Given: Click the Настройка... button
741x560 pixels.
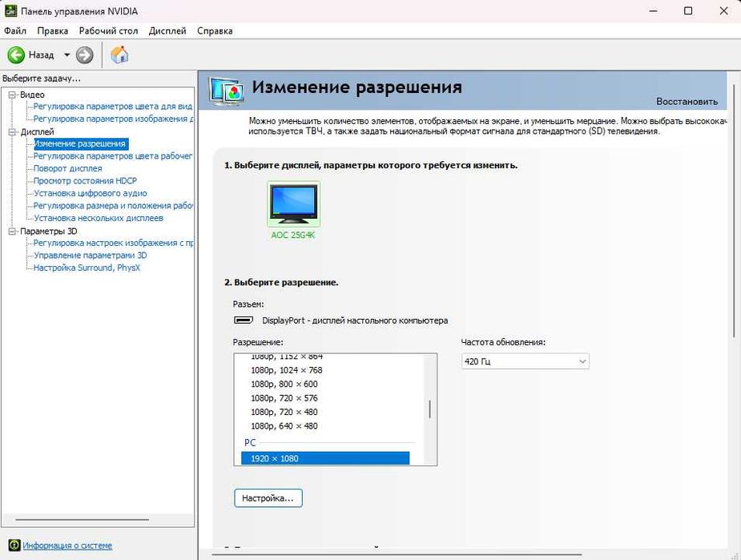Looking at the screenshot, I should tap(268, 498).
